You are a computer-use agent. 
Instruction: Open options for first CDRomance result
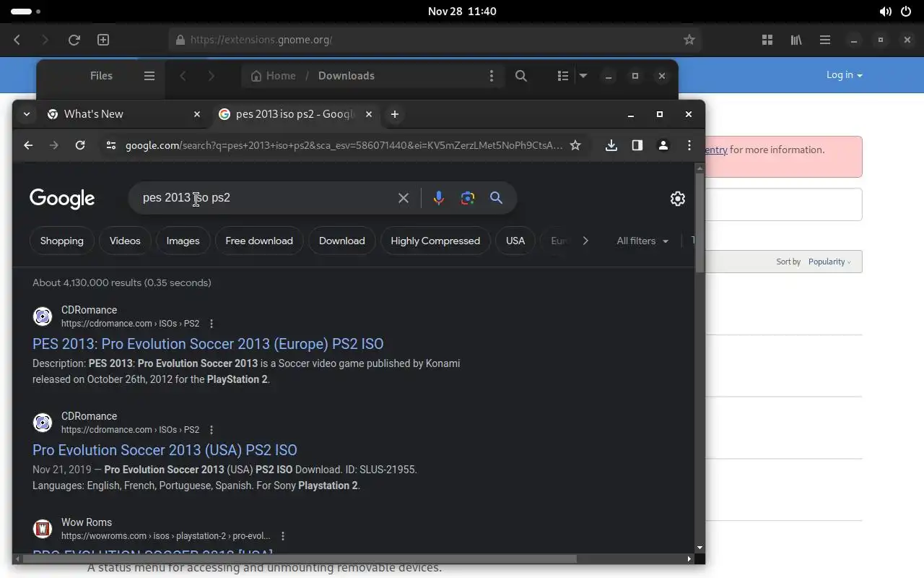click(x=212, y=324)
